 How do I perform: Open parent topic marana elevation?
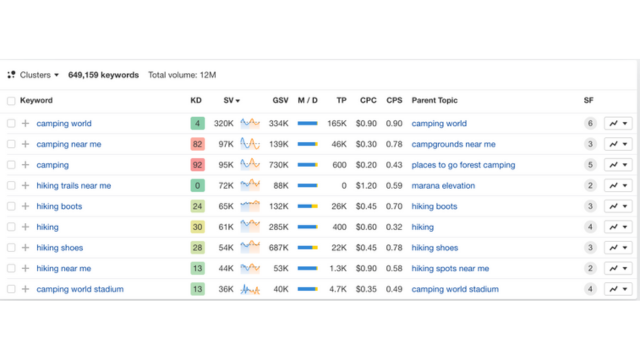click(443, 186)
